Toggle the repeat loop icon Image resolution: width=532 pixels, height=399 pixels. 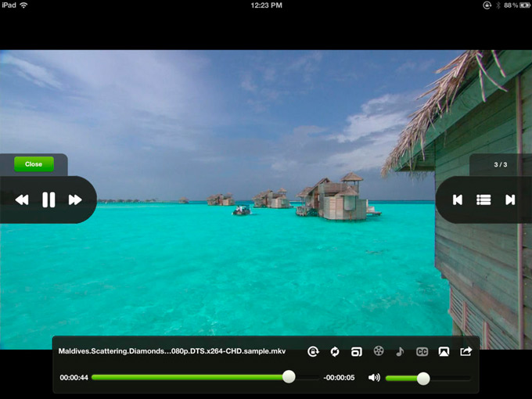click(x=335, y=351)
